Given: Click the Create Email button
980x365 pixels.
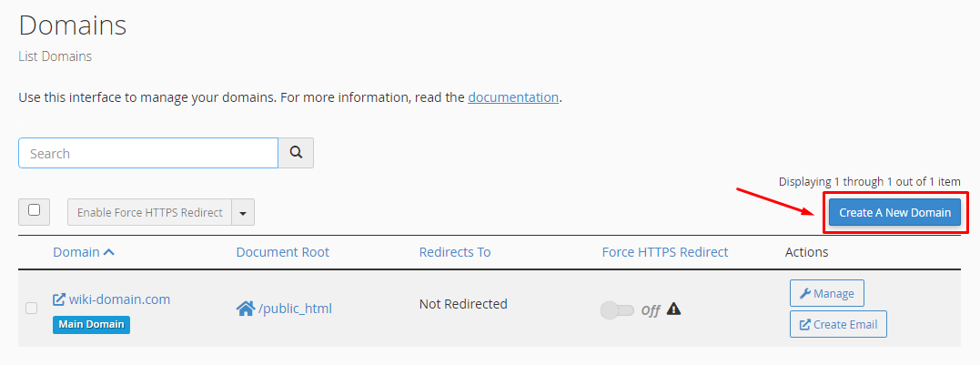Looking at the screenshot, I should [838, 324].
